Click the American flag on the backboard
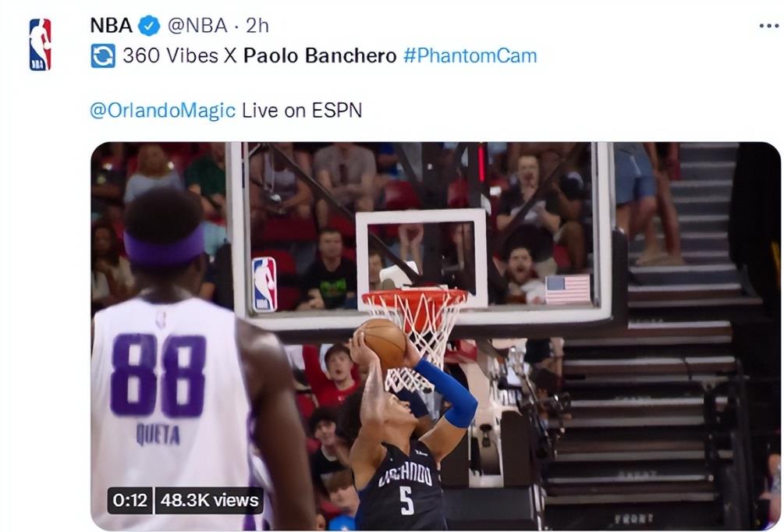 coord(568,289)
